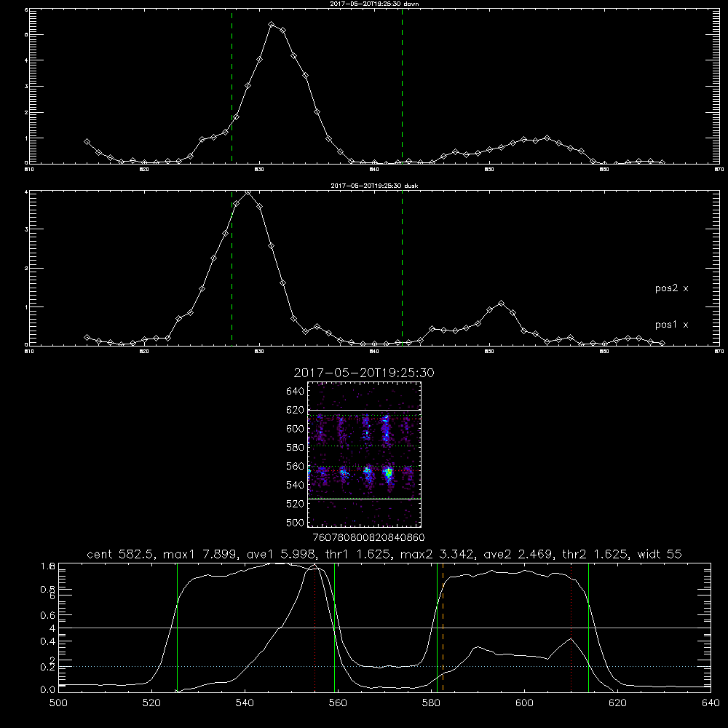Click the "500" y-axis label of spectral image
Screen dimensions: 728x728
296,522
